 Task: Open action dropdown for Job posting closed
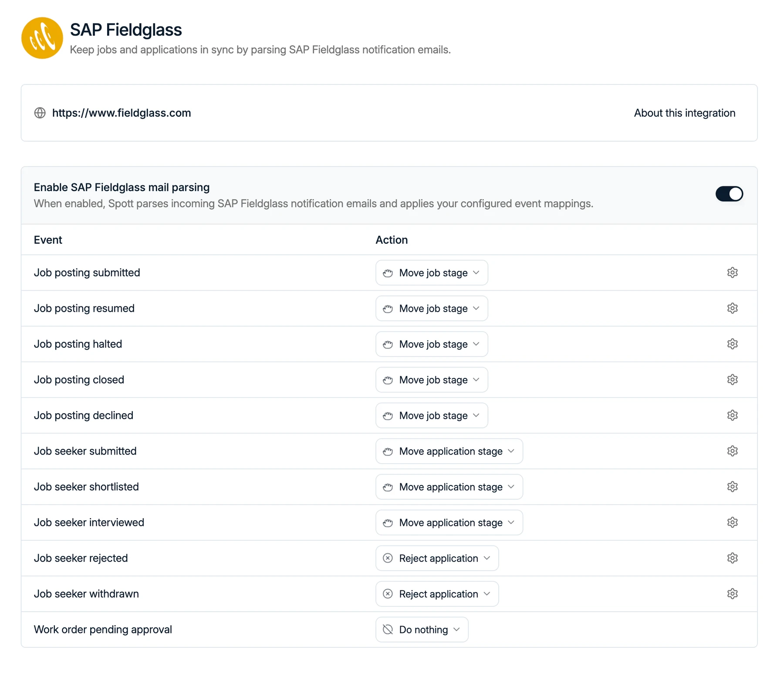(x=432, y=380)
